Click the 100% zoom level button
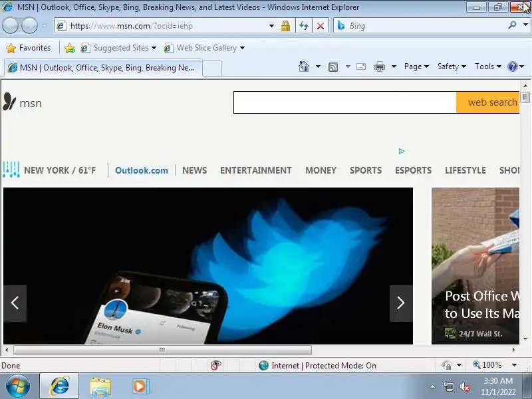Screen dimensions: 532x399 pos(487,365)
